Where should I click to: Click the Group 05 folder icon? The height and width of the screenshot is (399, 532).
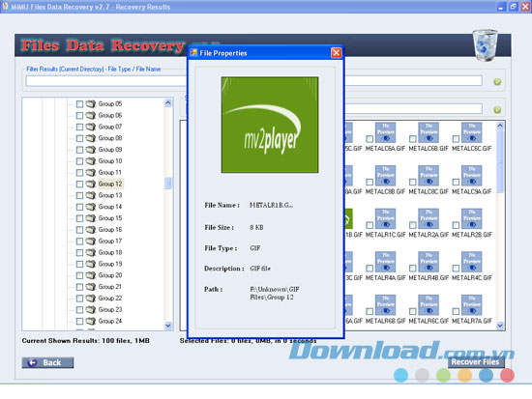point(90,103)
